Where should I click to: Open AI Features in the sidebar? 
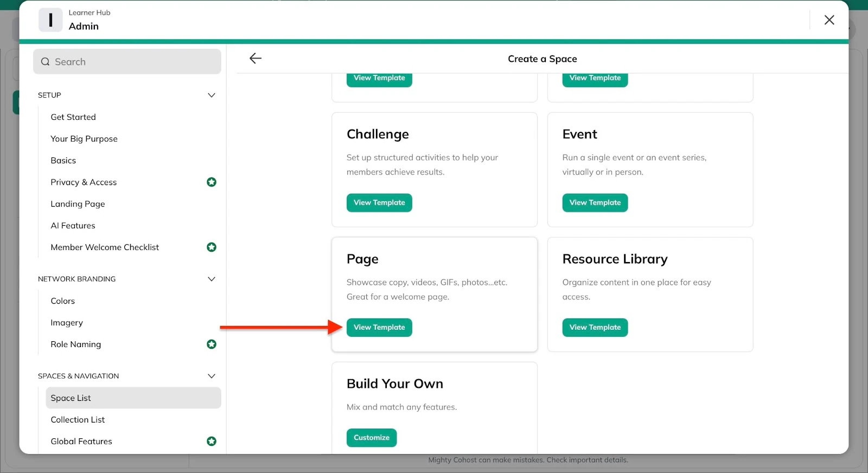click(x=73, y=226)
